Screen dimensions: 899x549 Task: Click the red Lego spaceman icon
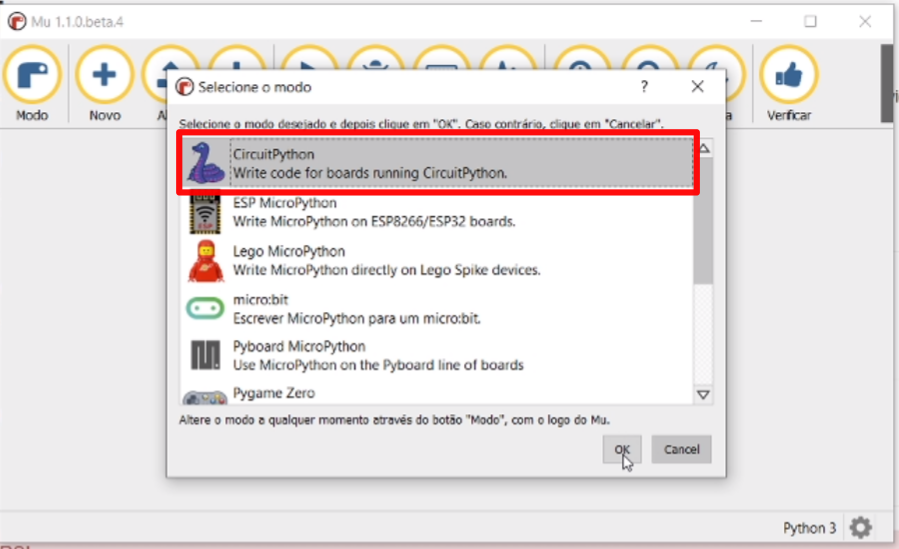tap(205, 261)
